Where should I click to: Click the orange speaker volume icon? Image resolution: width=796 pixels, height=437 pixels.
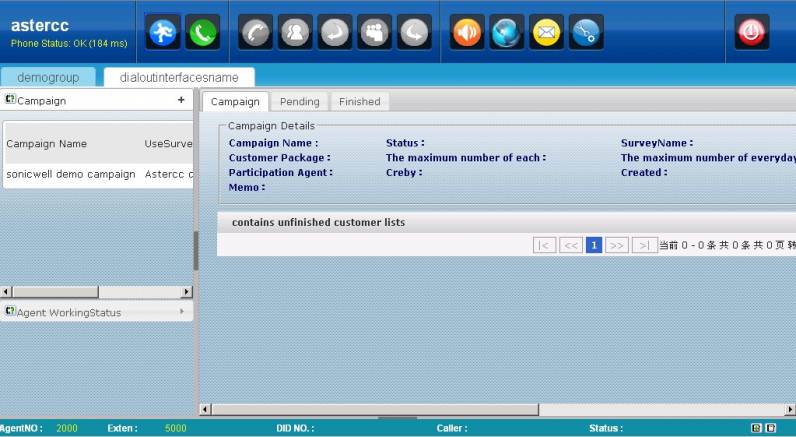pos(467,32)
